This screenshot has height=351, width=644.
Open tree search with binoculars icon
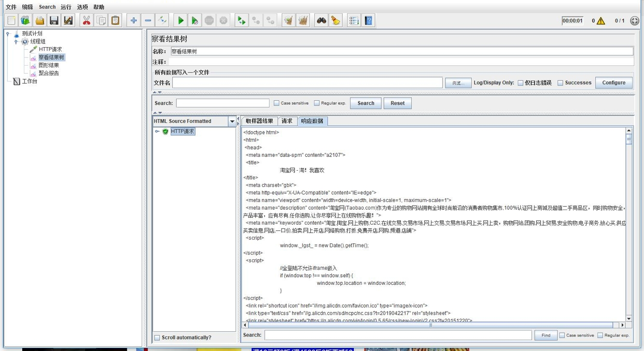point(321,20)
